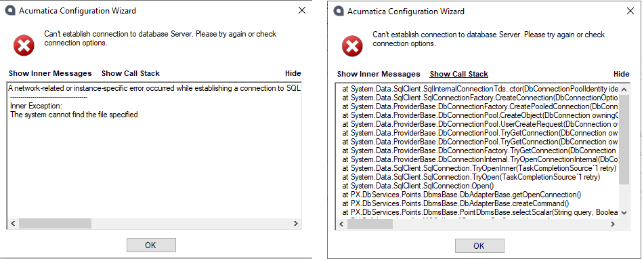Show Inner Messages in the left dialog
The height and width of the screenshot is (259, 644).
point(50,74)
